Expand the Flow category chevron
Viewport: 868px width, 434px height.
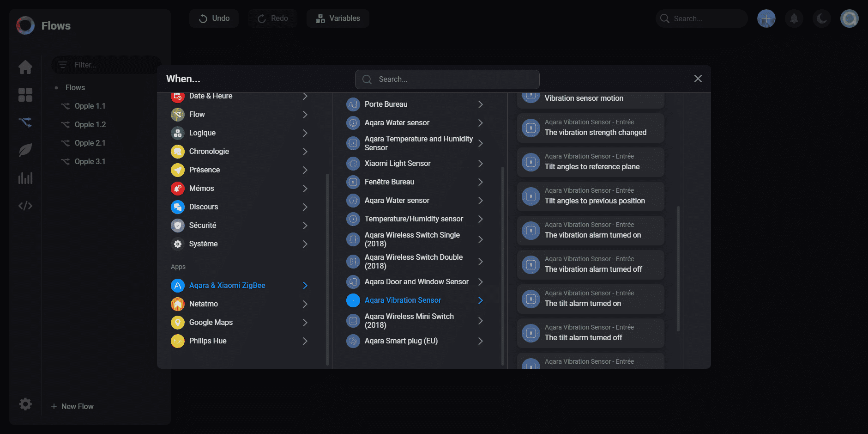point(305,115)
